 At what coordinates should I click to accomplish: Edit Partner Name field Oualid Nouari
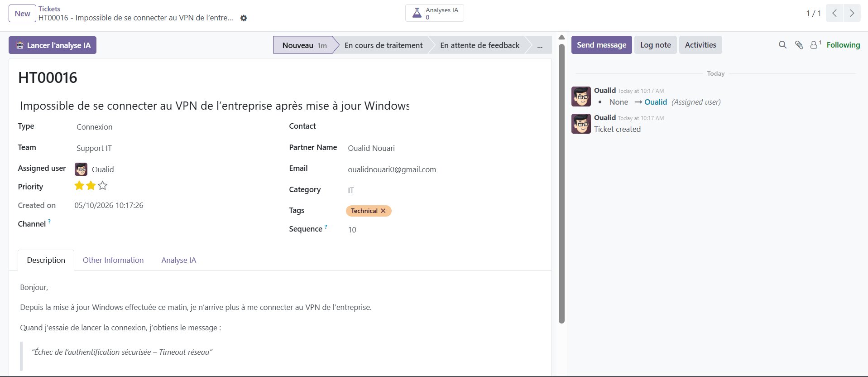[x=445, y=148]
